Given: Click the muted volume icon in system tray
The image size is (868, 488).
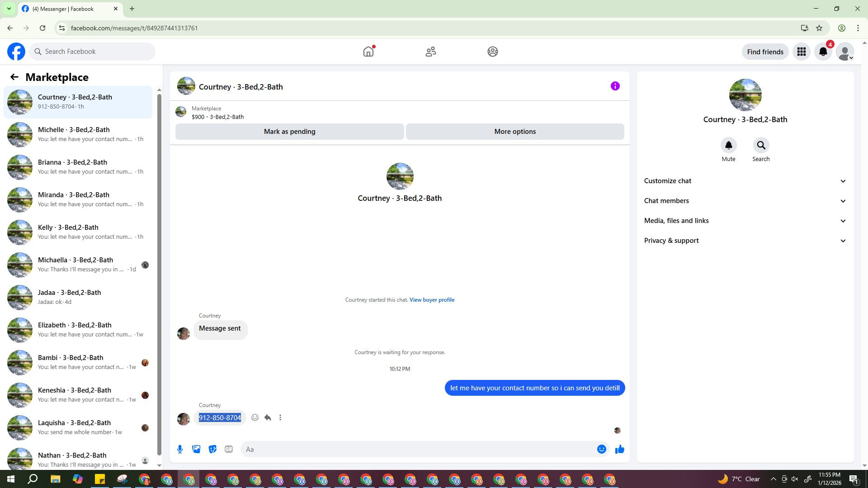Looking at the screenshot, I should (795, 479).
